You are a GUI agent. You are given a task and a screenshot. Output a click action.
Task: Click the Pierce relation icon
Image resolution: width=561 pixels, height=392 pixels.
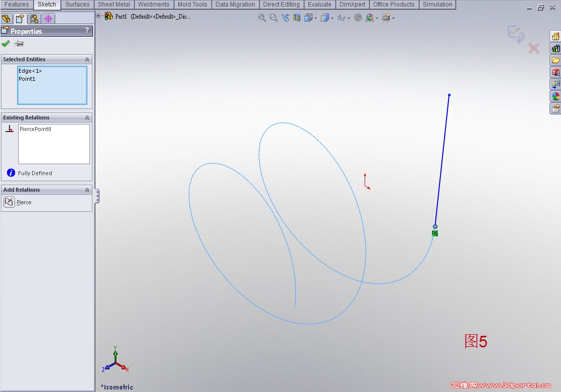(9, 202)
